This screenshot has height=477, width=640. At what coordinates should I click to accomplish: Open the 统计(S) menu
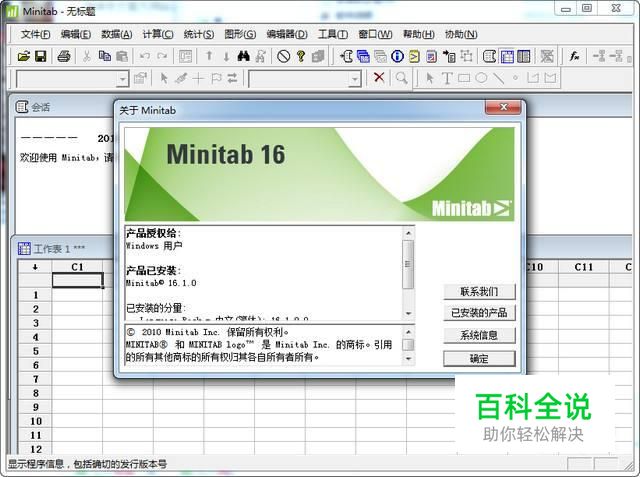coord(199,34)
